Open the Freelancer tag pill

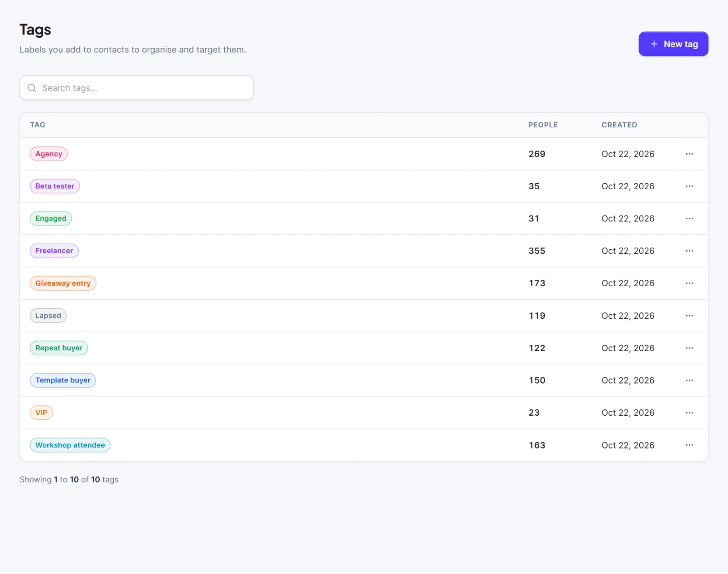point(54,251)
